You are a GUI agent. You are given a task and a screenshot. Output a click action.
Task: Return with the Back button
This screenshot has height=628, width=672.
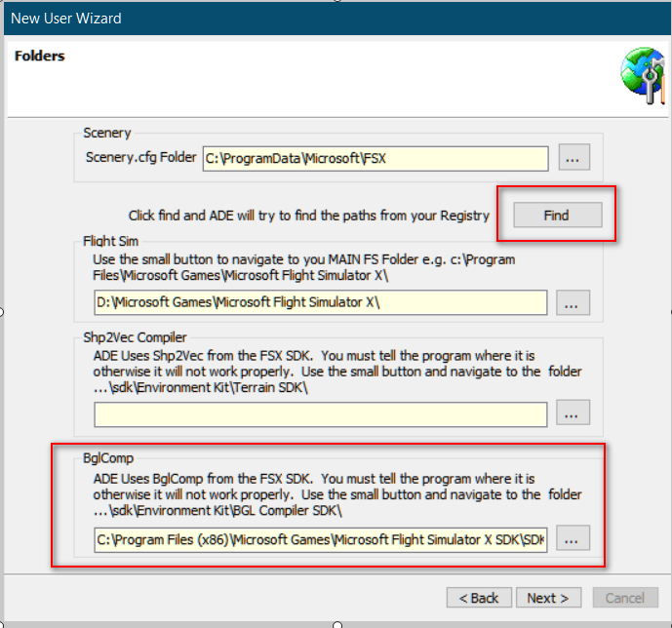click(479, 598)
